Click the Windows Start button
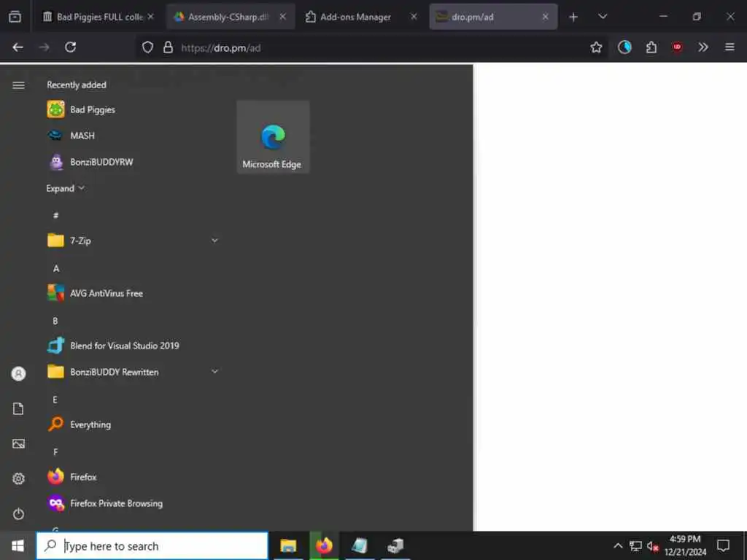This screenshot has width=747, height=560. (18, 545)
